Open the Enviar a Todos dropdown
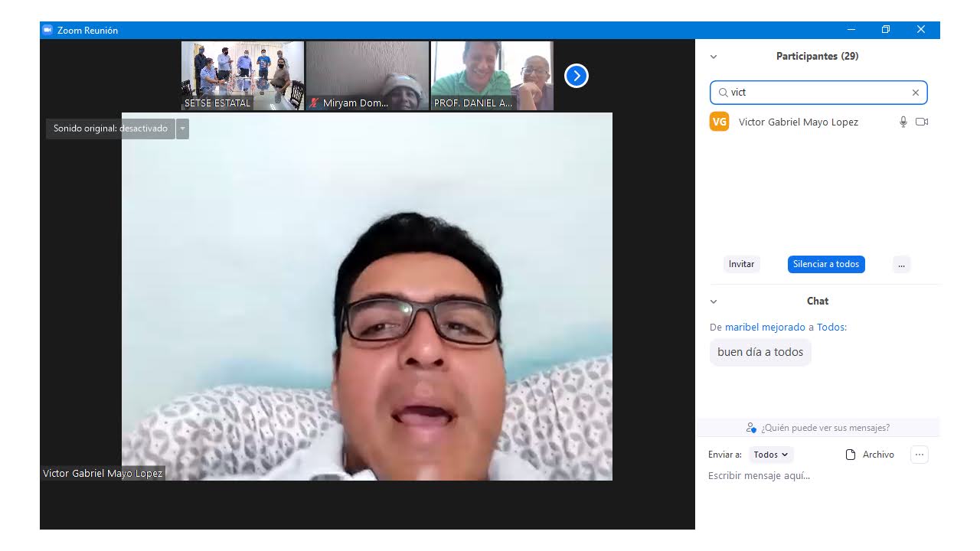 (771, 455)
